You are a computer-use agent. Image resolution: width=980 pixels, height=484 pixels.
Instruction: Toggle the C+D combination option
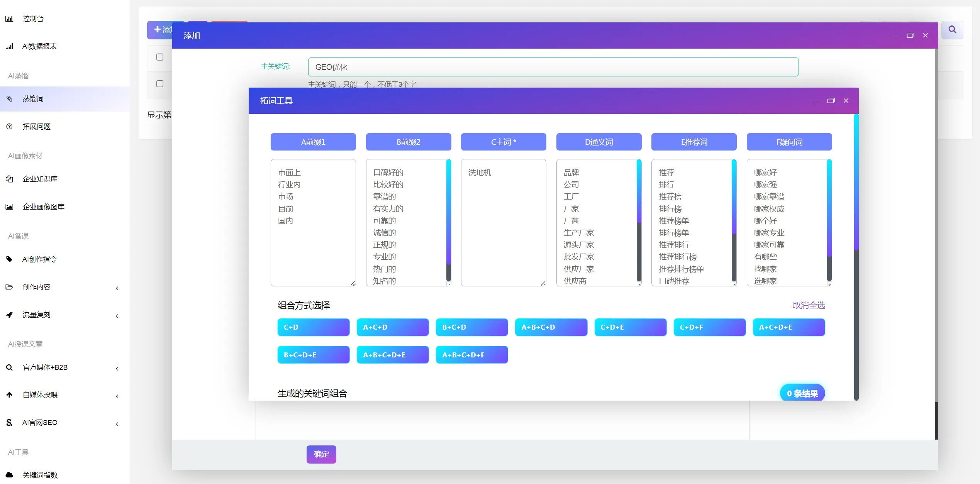313,327
